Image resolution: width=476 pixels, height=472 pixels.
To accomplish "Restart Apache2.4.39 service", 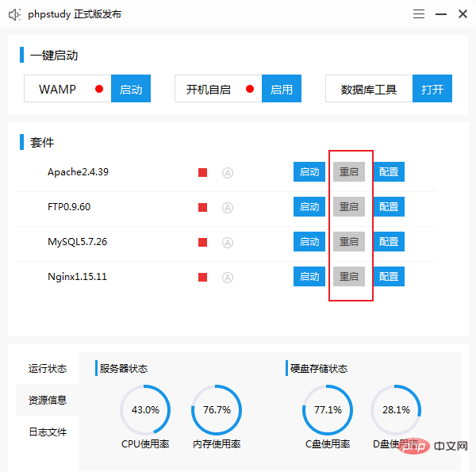I will (349, 172).
